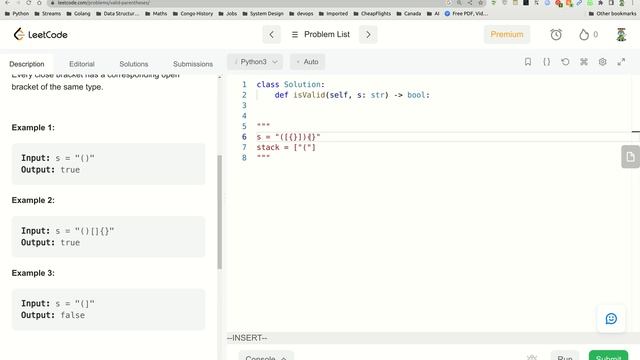Click the 'Example 1:' heading
Viewport: 640px width, 360px height.
[x=33, y=128]
